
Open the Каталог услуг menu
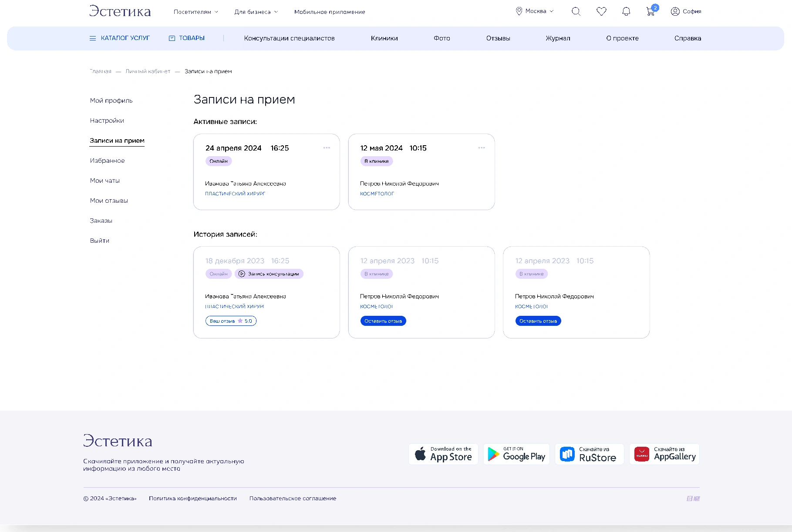tap(119, 38)
